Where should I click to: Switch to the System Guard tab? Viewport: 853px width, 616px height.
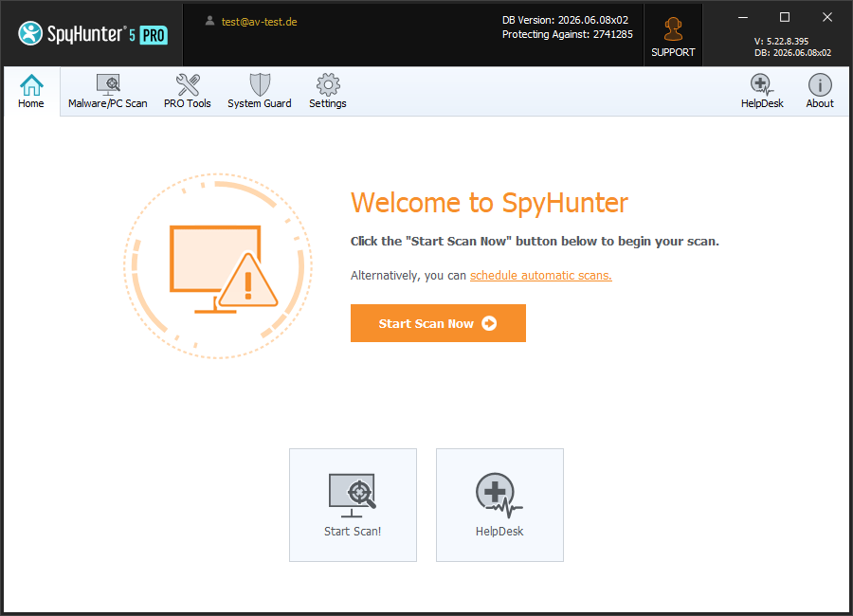260,91
